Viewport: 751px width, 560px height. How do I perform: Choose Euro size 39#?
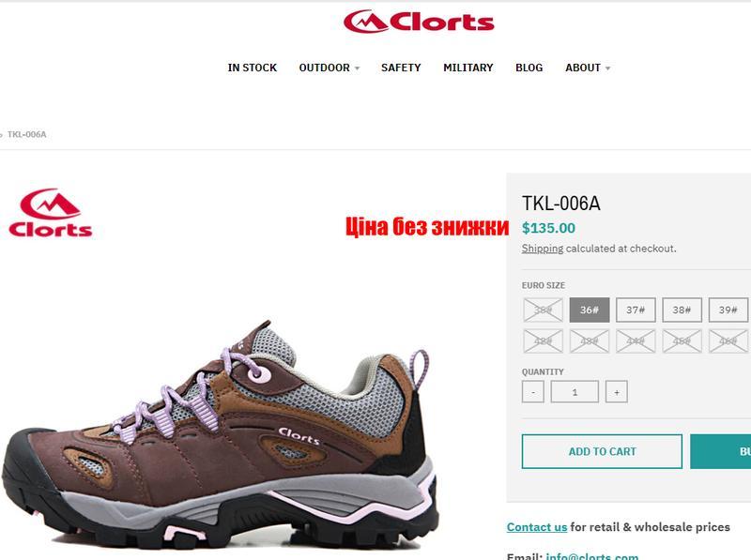pos(728,310)
